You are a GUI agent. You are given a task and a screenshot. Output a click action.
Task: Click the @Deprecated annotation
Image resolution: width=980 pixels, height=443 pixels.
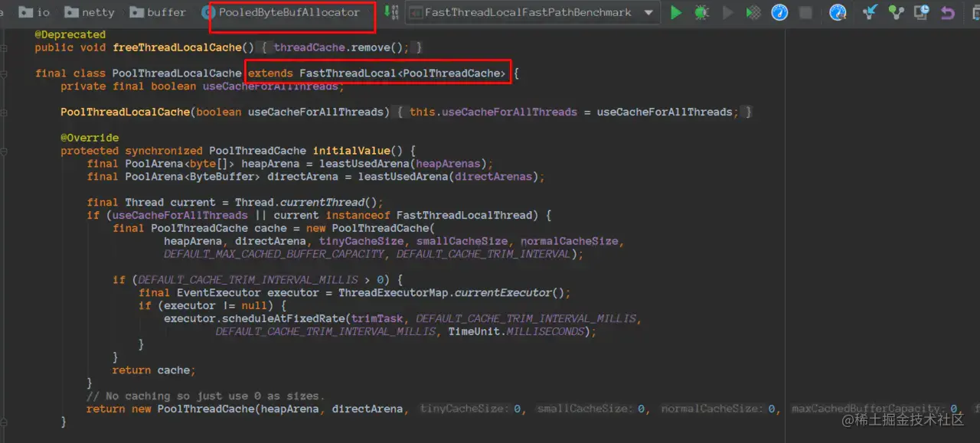[70, 34]
